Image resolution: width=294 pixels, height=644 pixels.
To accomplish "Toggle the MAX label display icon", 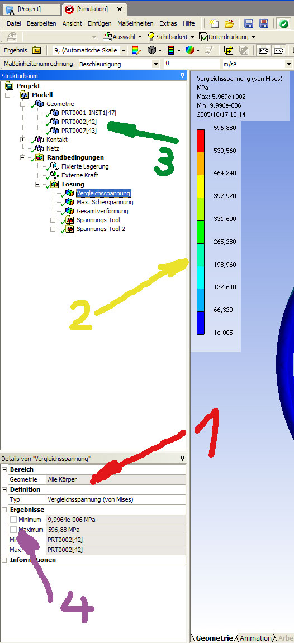I will pyautogui.click(x=264, y=51).
